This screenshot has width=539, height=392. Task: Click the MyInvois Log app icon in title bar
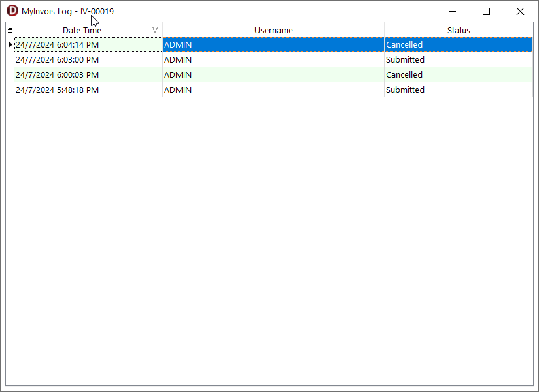click(x=12, y=11)
